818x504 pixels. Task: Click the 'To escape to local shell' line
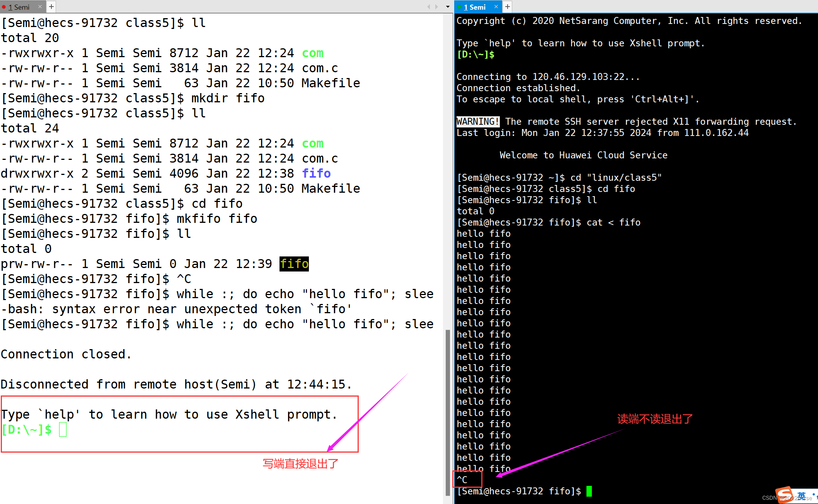(x=578, y=99)
